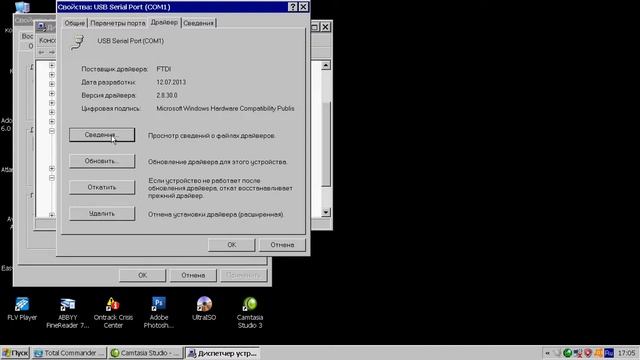This screenshot has width=640, height=360.
Task: Click Отмена in USB Serial Port dialog
Action: click(x=282, y=245)
